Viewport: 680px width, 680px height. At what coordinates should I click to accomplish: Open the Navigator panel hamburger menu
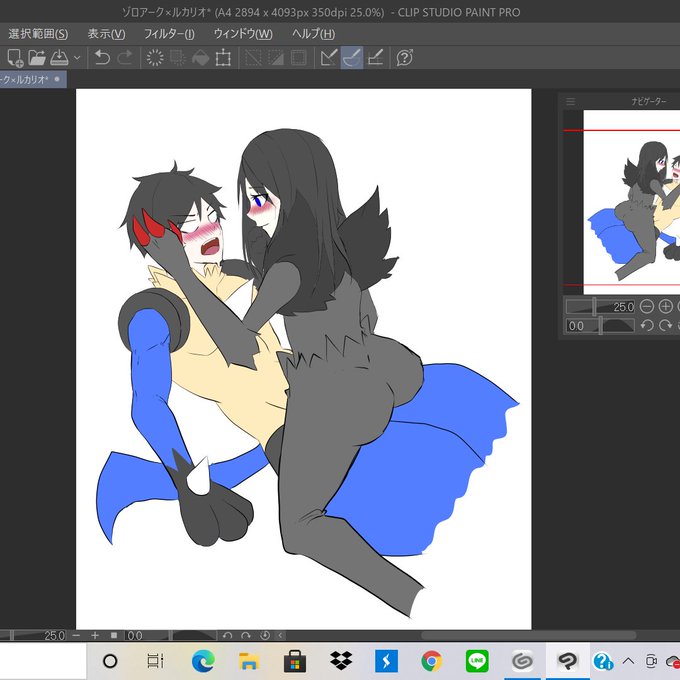(x=571, y=101)
